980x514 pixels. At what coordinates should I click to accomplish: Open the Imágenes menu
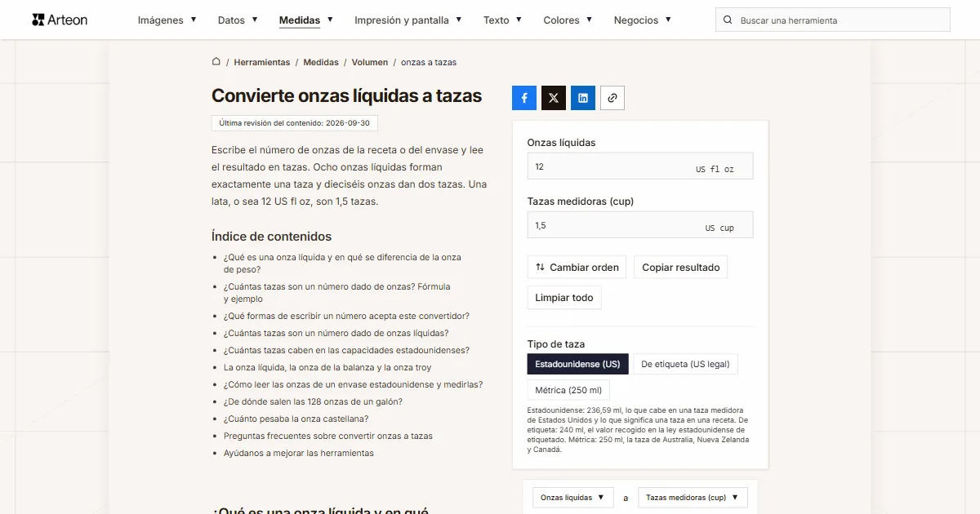click(167, 20)
